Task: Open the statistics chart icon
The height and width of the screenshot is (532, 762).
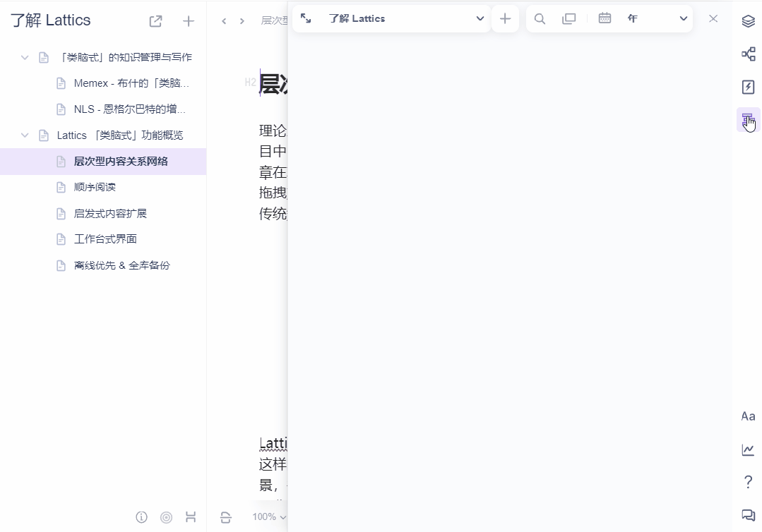Action: point(749,449)
